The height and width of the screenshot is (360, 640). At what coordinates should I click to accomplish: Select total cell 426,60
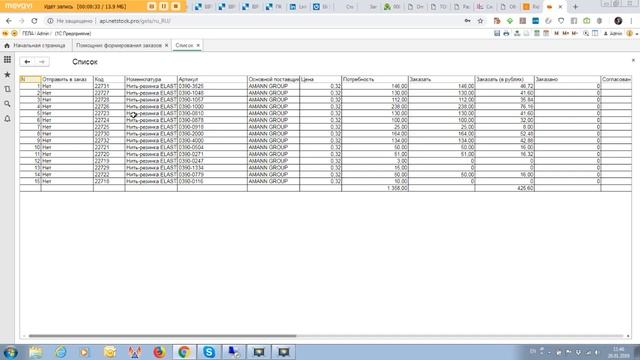[504, 188]
